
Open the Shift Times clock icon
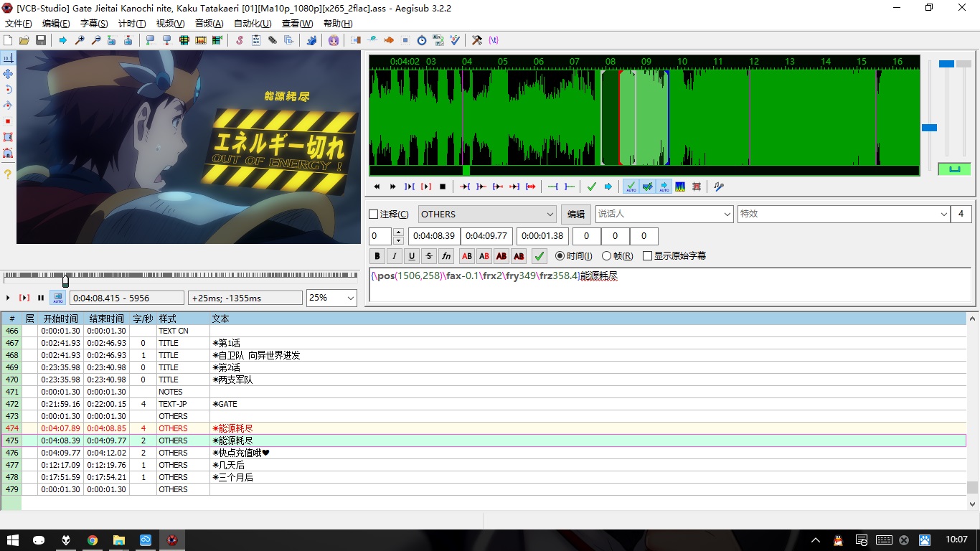(422, 40)
